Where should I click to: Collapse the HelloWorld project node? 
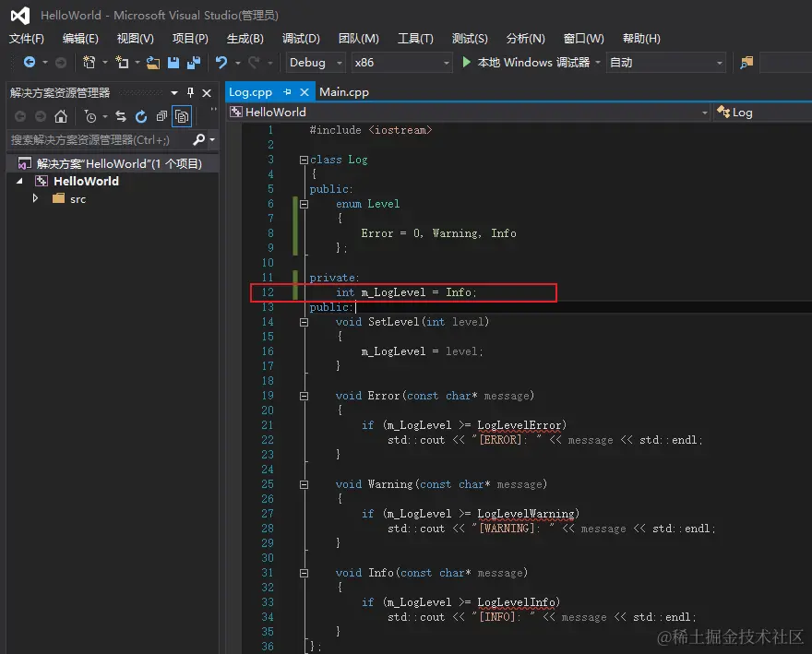19,181
